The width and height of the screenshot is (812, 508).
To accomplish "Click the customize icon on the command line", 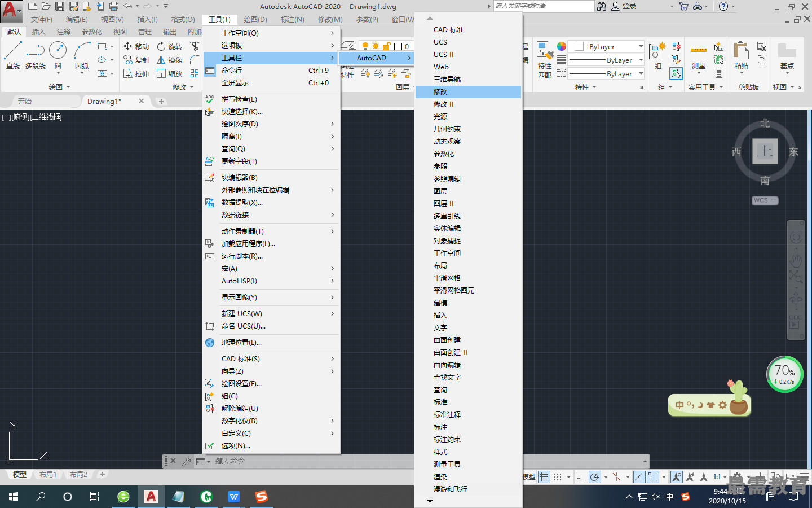I will (186, 461).
